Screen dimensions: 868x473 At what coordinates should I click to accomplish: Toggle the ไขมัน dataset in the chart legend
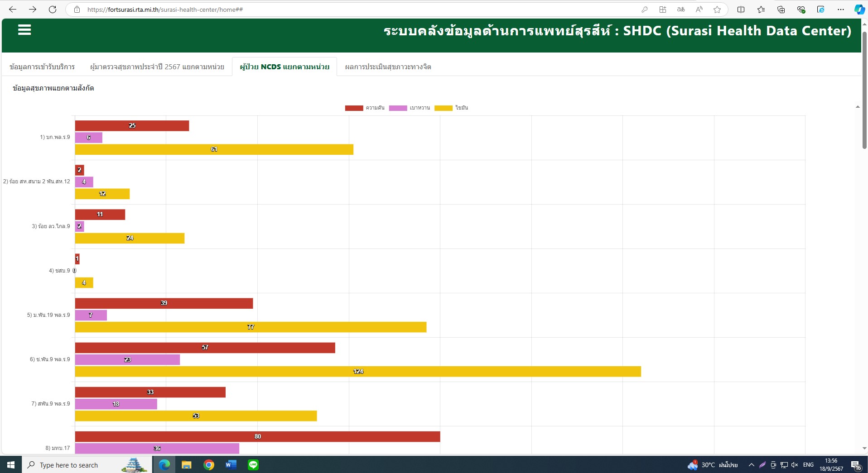pos(451,108)
